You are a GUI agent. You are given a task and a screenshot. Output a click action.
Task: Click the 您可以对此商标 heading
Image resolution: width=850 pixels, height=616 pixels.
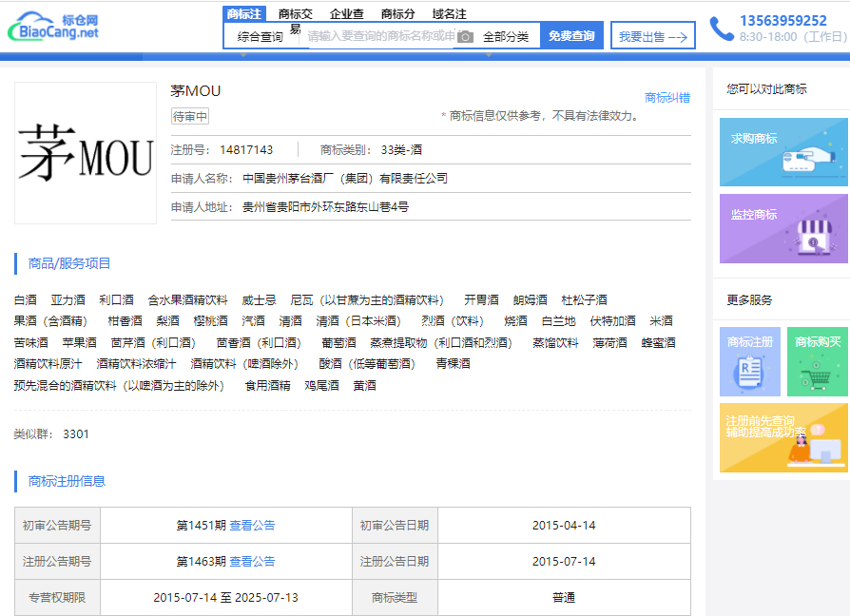pyautogui.click(x=766, y=88)
